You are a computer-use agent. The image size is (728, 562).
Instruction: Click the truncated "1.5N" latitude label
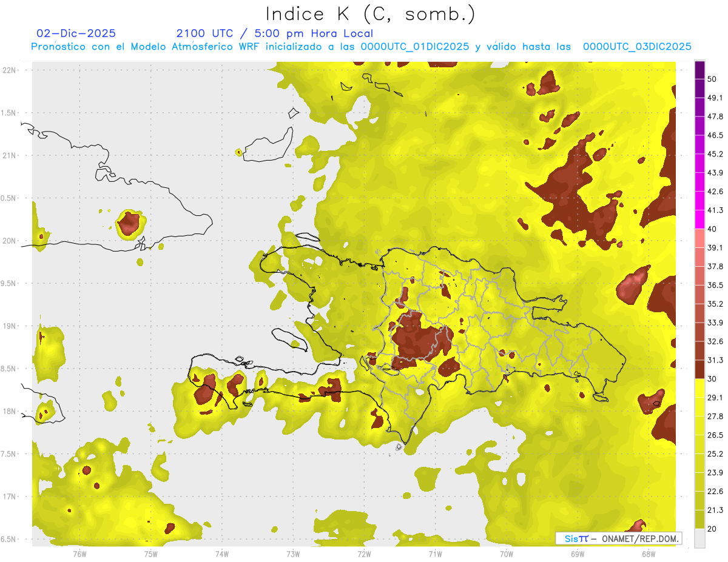[x=9, y=113]
